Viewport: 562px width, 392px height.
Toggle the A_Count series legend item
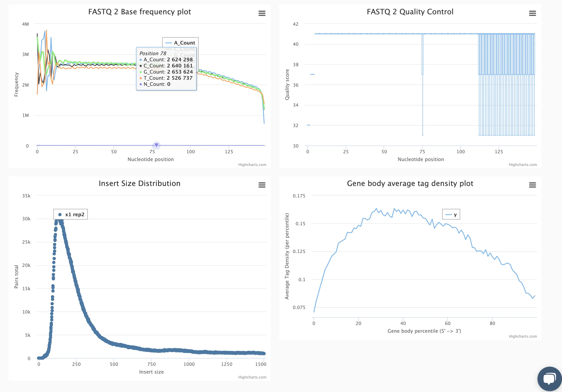pos(180,43)
